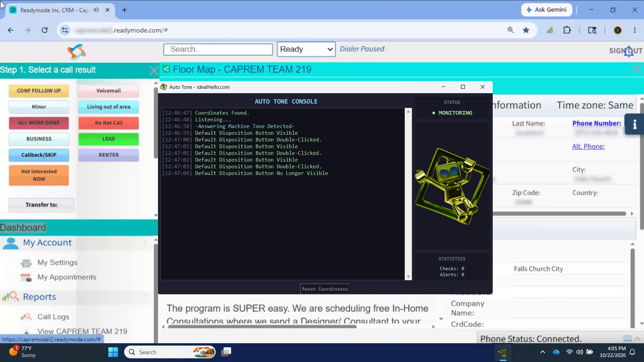Viewport: 644px width, 362px height.
Task: Bookmark this page with the star icon
Action: click(x=526, y=30)
